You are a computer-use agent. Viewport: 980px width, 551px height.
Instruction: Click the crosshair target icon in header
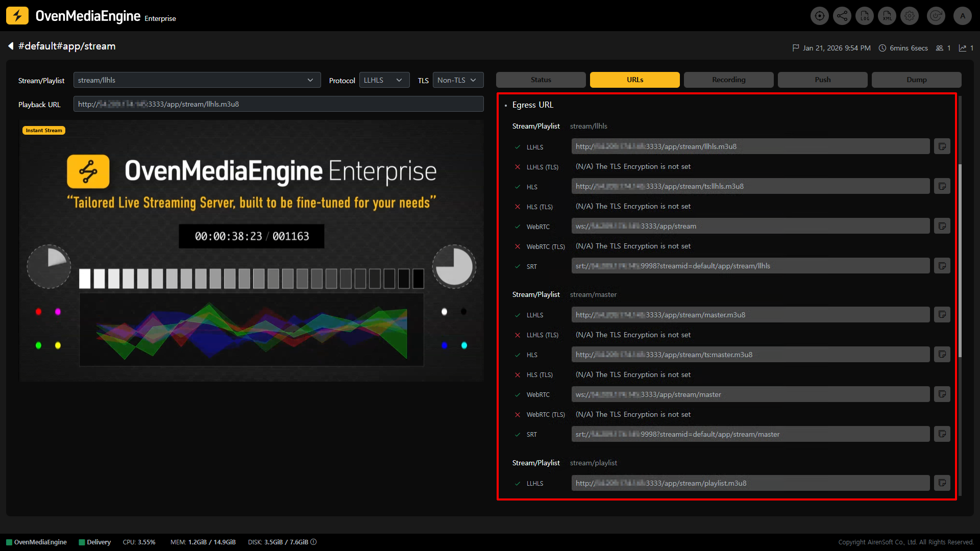click(819, 16)
